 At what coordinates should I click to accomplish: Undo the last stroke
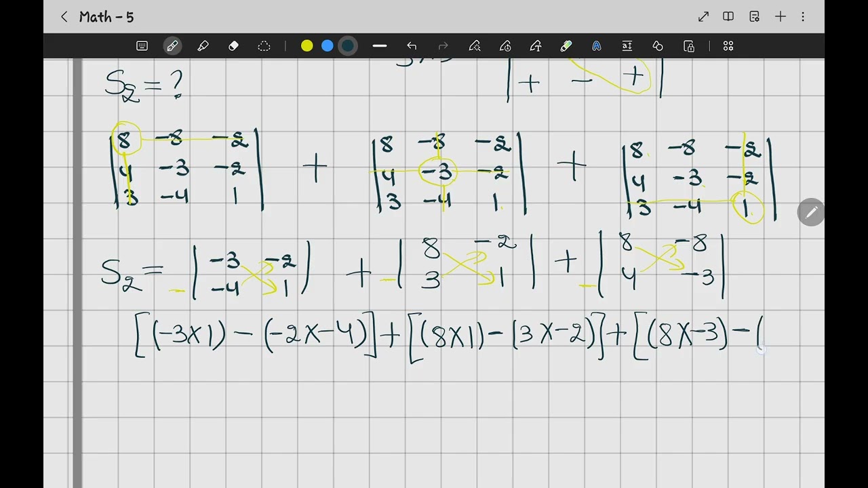tap(412, 46)
